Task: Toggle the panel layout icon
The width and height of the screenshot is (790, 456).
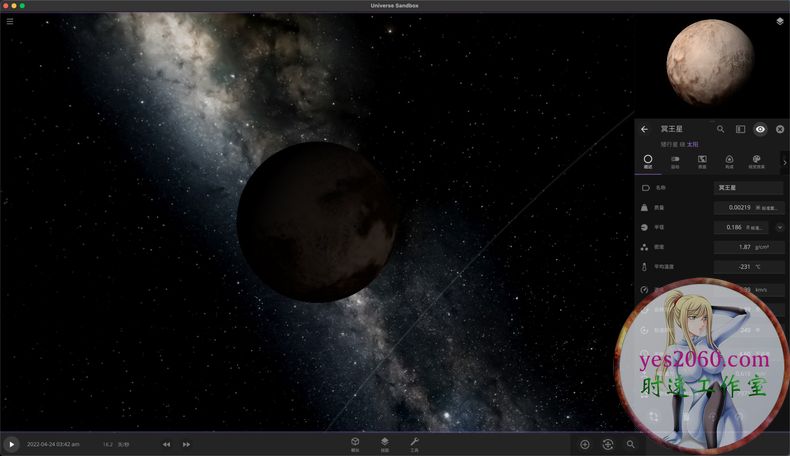Action: pyautogui.click(x=740, y=129)
